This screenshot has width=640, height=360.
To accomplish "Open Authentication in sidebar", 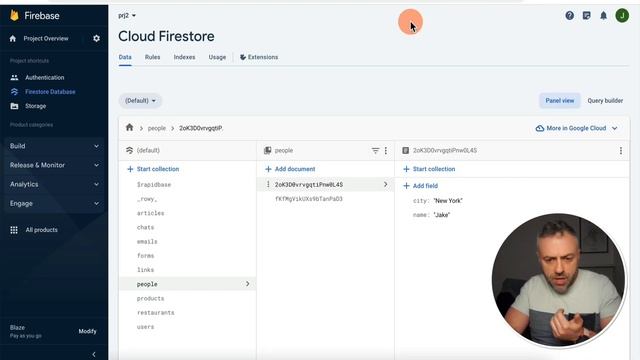I will pyautogui.click(x=44, y=78).
